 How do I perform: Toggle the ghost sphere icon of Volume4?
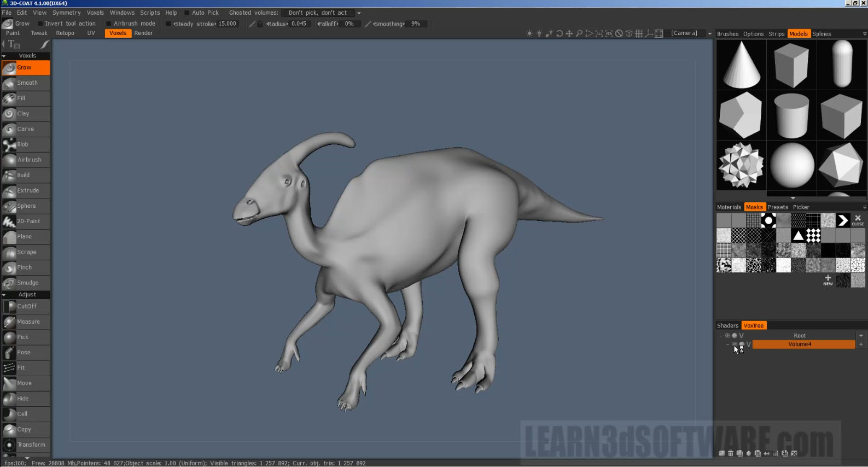(742, 345)
